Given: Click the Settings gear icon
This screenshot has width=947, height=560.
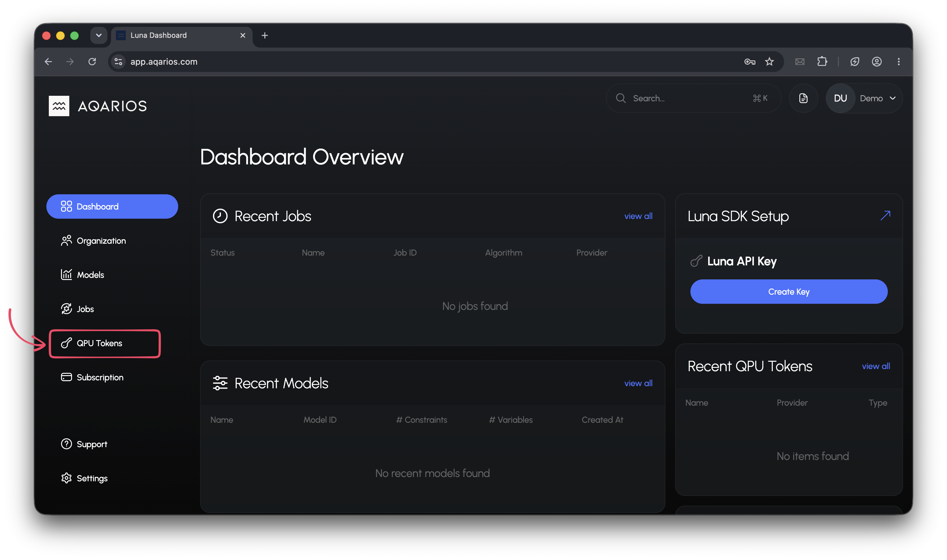Looking at the screenshot, I should tap(67, 478).
